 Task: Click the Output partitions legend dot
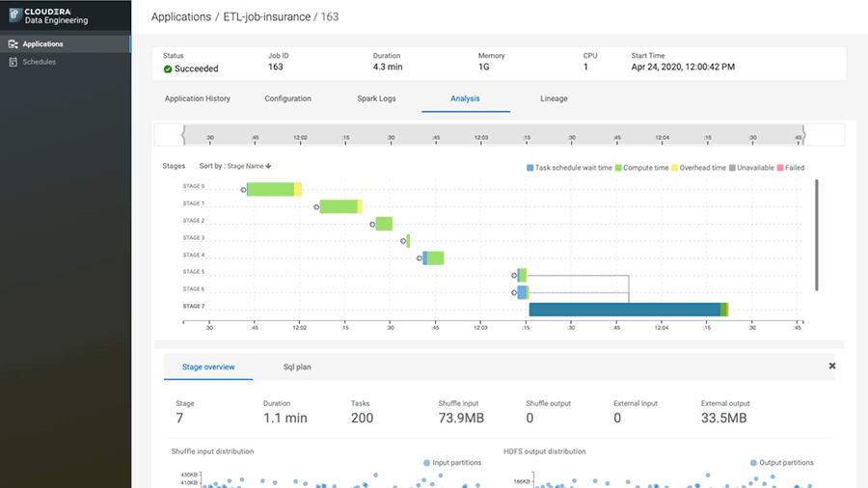753,463
